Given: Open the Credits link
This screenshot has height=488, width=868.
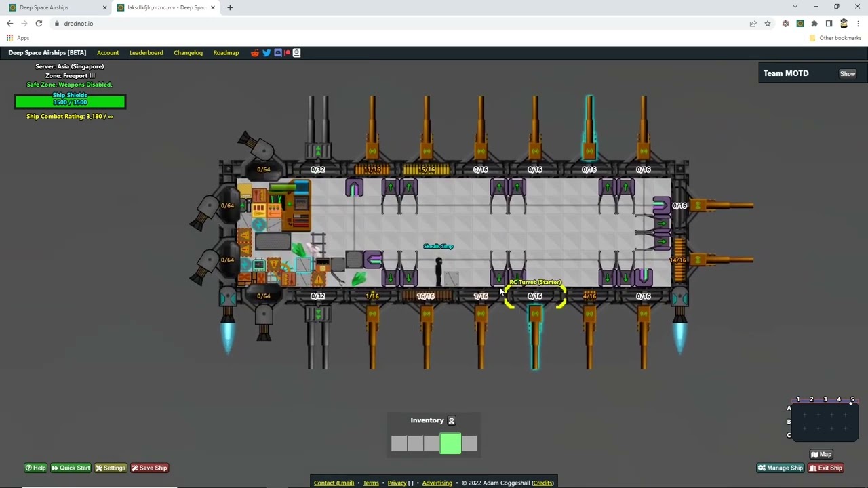Looking at the screenshot, I should 542,483.
